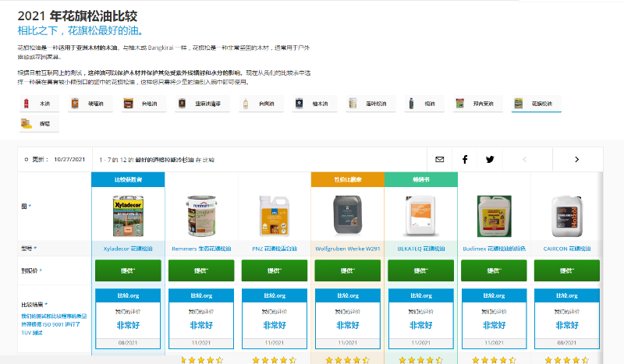Switch to the 硬蜡油 category tab

pos(89,103)
